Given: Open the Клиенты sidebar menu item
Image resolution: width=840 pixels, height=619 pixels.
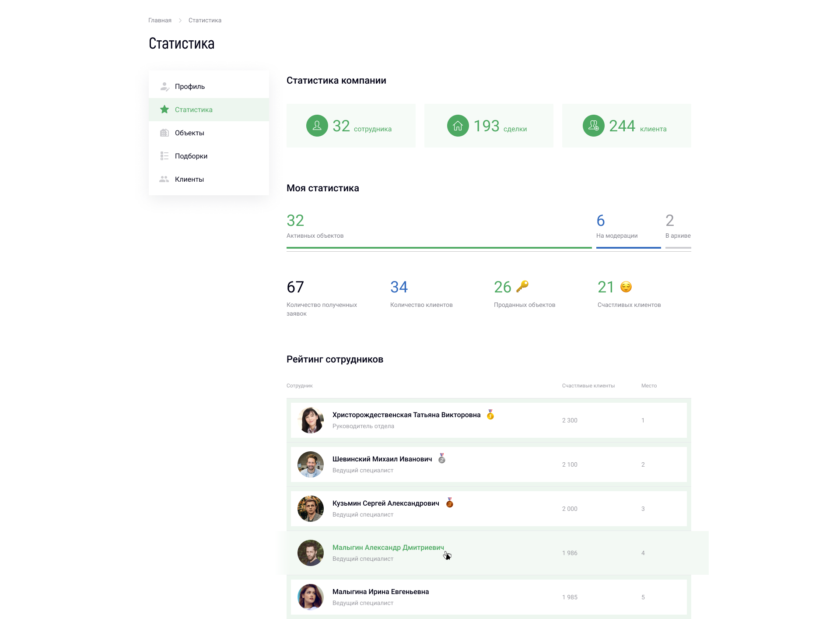Looking at the screenshot, I should coord(189,179).
